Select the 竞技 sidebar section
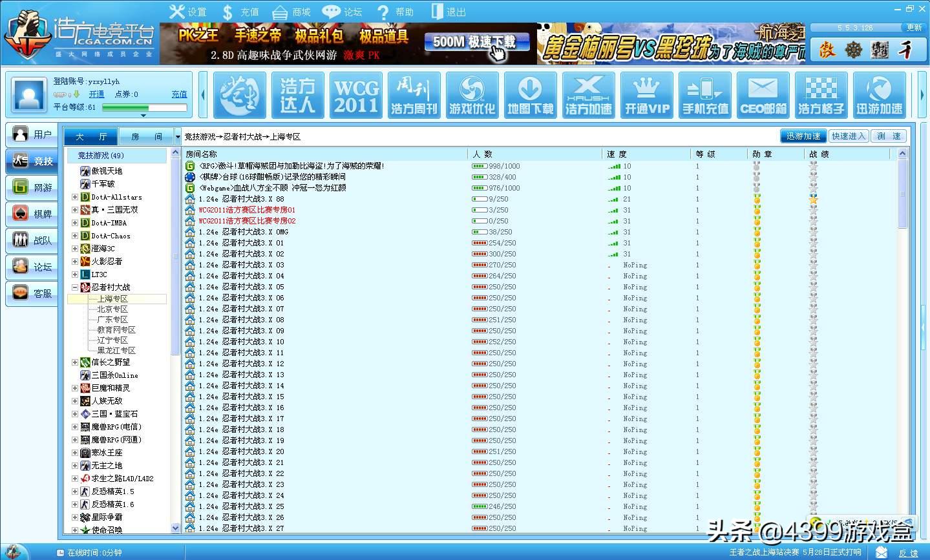Screen dimensions: 930x560 click(x=32, y=161)
